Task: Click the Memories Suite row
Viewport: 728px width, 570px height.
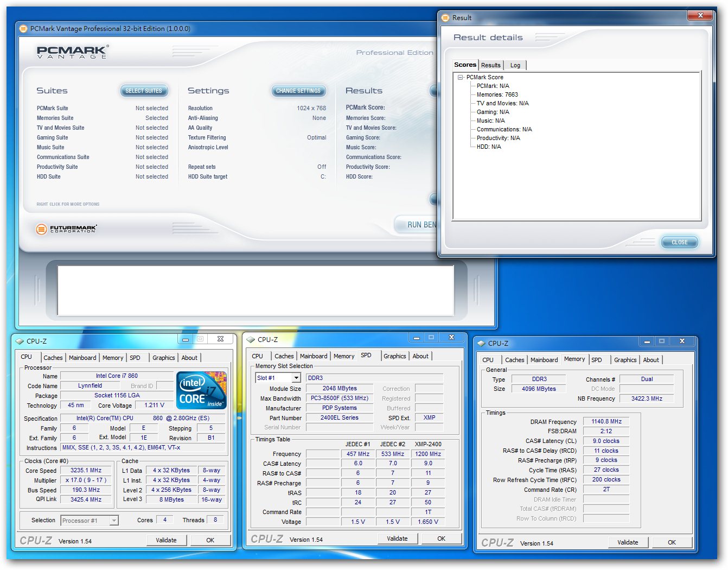Action: coord(55,118)
